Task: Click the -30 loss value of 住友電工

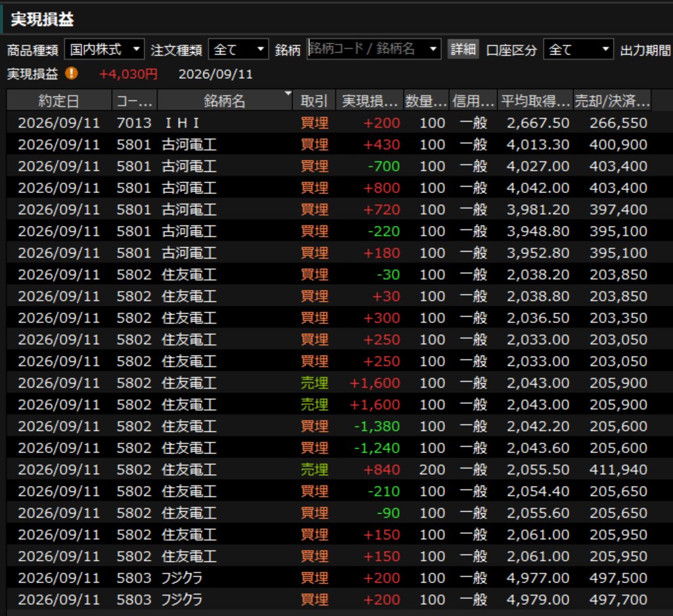Action: click(x=388, y=275)
